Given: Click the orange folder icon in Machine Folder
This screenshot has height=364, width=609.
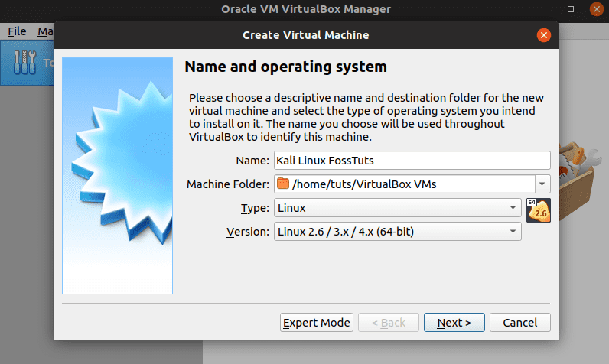Looking at the screenshot, I should 283,184.
